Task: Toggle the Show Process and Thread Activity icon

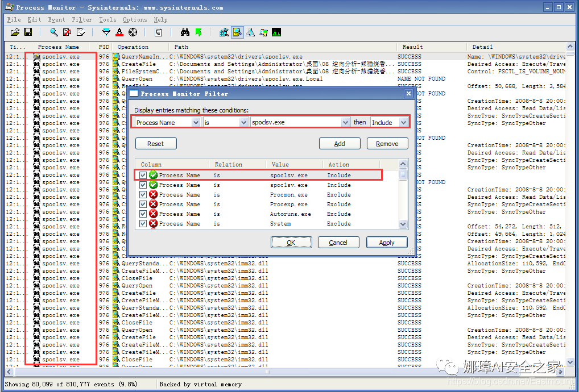Action: pyautogui.click(x=263, y=32)
